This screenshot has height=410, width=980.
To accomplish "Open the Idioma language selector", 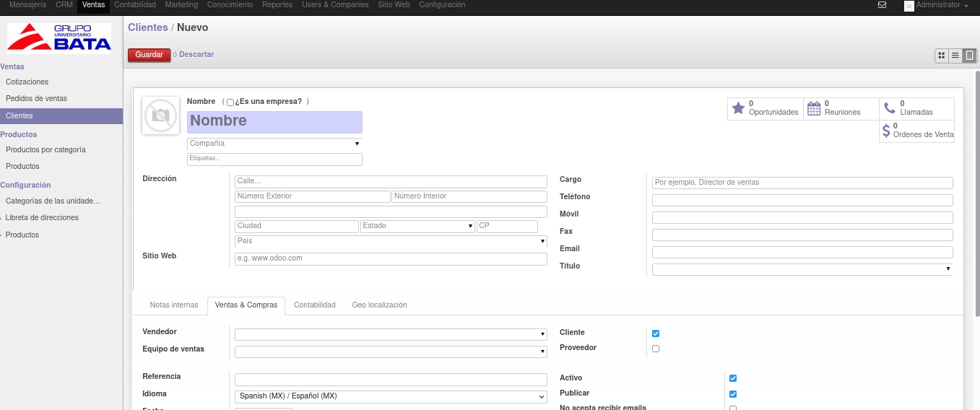I will 391,396.
